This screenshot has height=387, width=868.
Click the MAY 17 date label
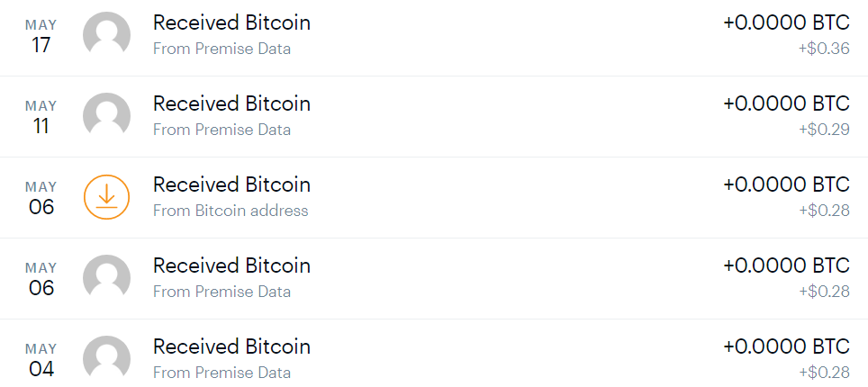click(41, 36)
